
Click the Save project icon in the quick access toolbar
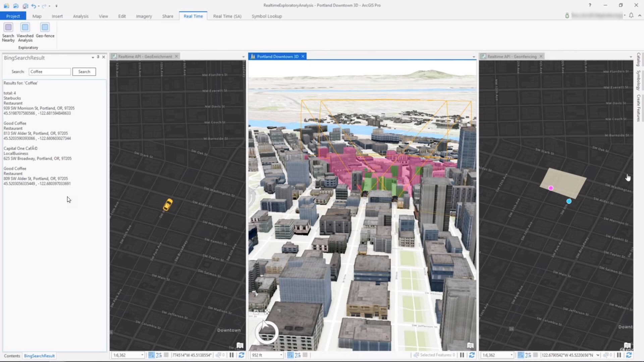tap(25, 6)
